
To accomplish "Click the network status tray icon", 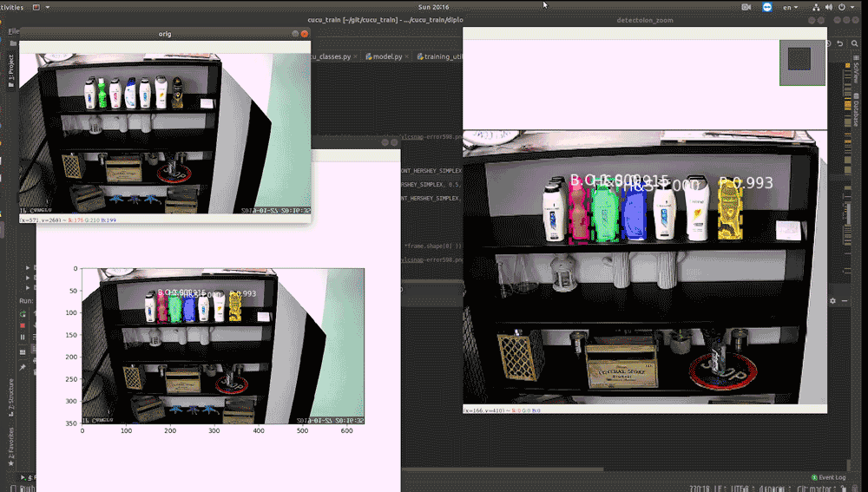I will click(816, 7).
